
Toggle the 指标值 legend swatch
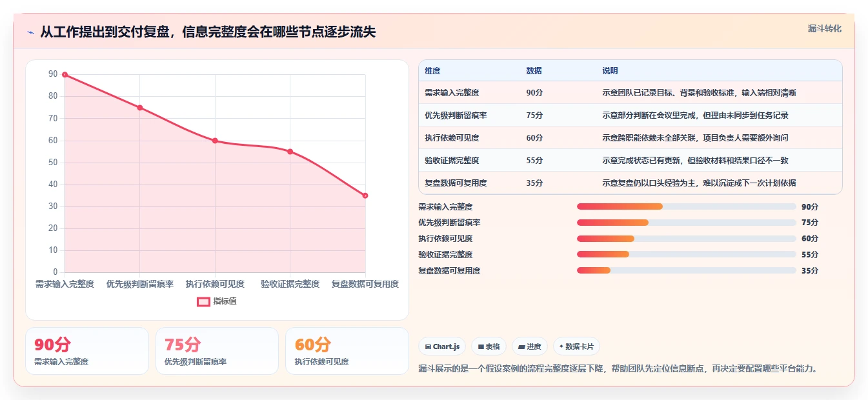click(x=203, y=301)
